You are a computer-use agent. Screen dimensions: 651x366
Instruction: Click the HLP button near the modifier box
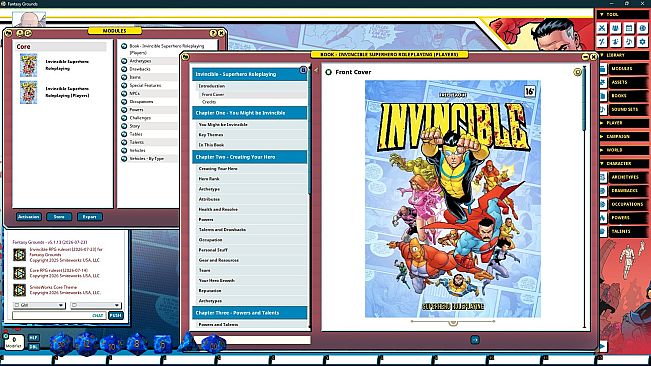point(34,338)
